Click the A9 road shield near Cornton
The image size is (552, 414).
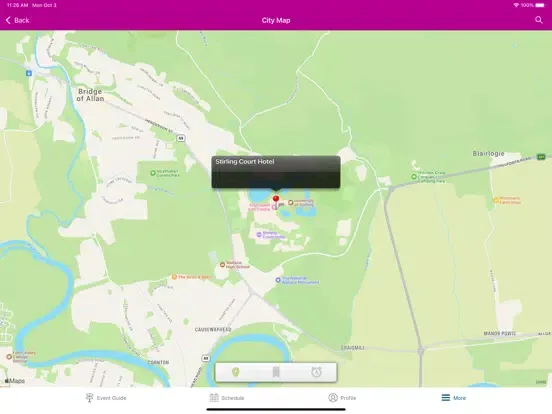click(x=206, y=358)
